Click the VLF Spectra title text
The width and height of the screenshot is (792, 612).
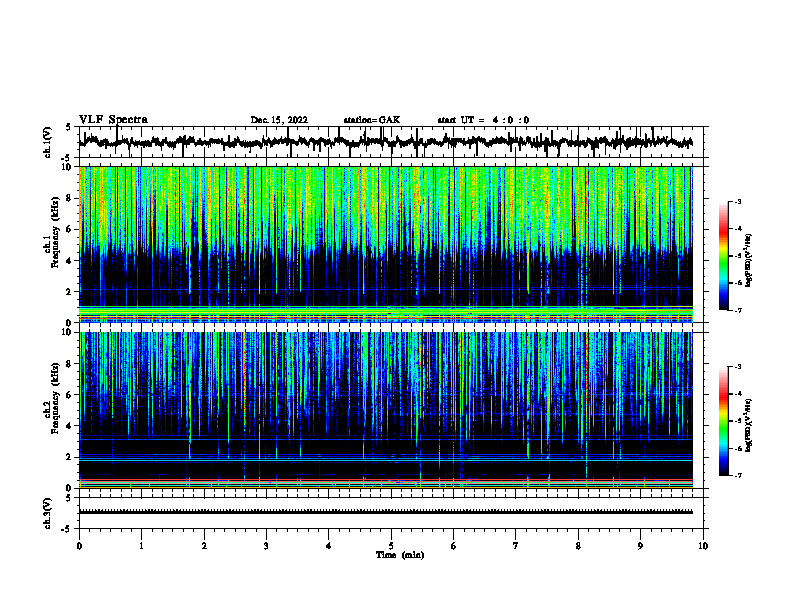click(113, 120)
